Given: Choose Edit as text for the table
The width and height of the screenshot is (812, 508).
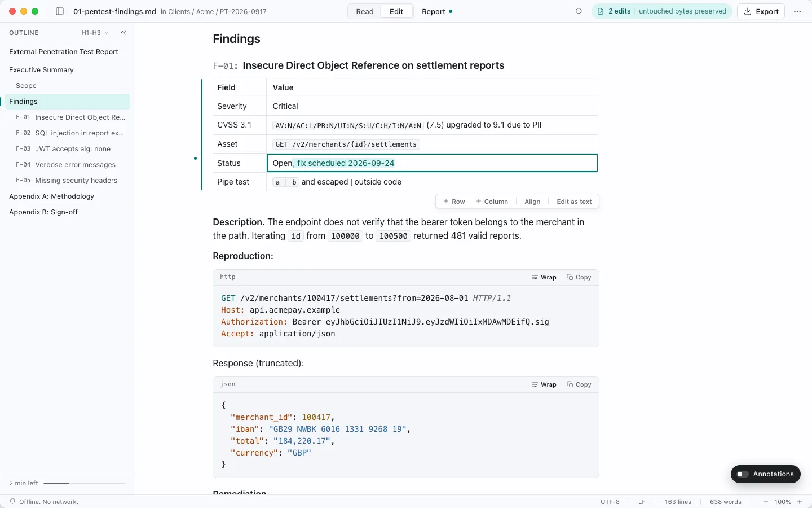Looking at the screenshot, I should pyautogui.click(x=574, y=202).
